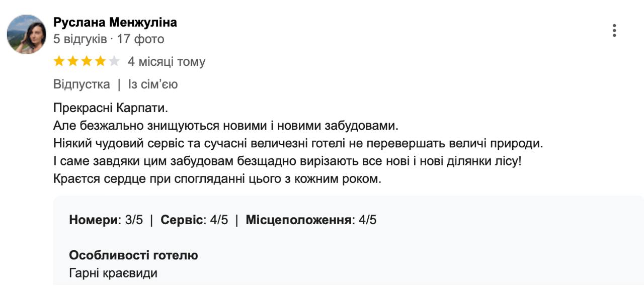Click the second yellow rating star

[x=73, y=62]
